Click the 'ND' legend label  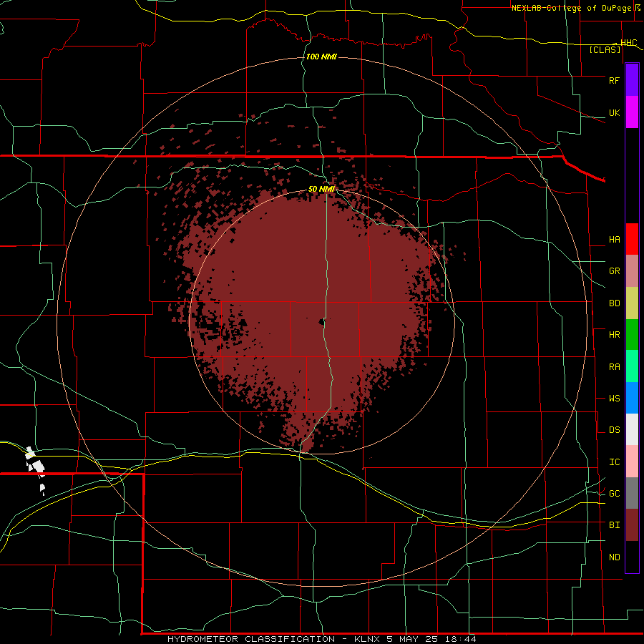pyautogui.click(x=615, y=557)
